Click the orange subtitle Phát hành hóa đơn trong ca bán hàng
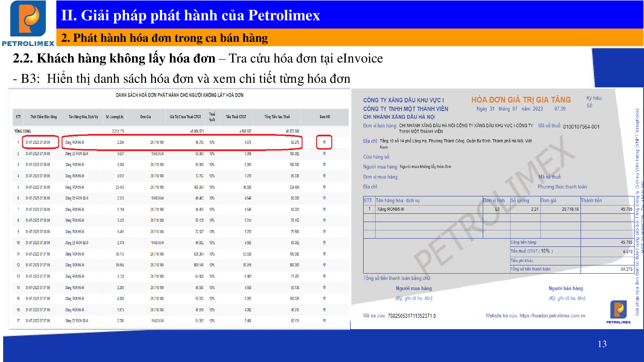 tap(164, 38)
